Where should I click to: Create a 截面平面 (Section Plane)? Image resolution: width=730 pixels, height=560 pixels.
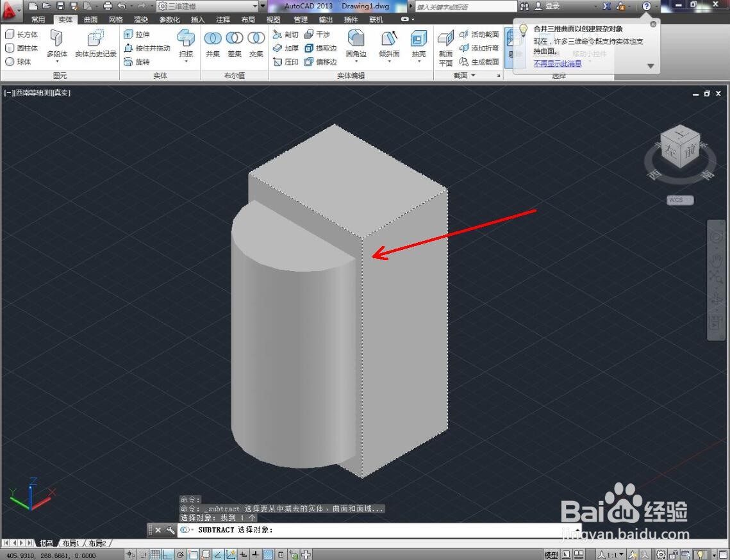[x=445, y=47]
